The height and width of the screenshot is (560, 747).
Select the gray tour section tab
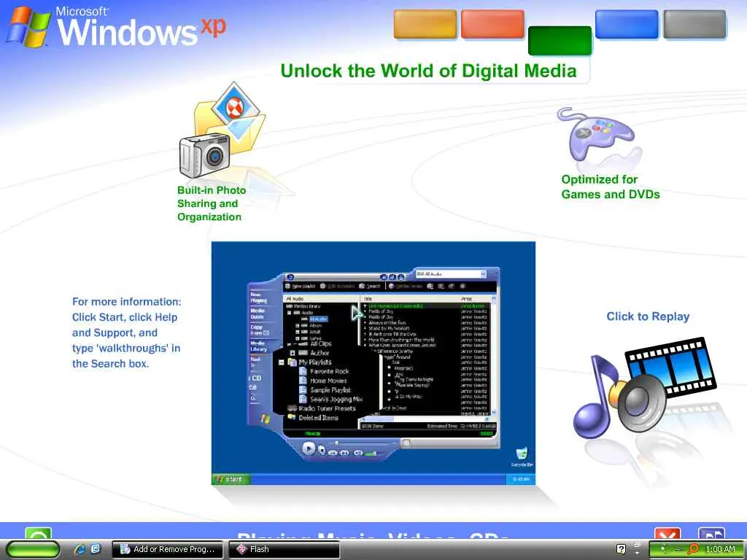[694, 24]
